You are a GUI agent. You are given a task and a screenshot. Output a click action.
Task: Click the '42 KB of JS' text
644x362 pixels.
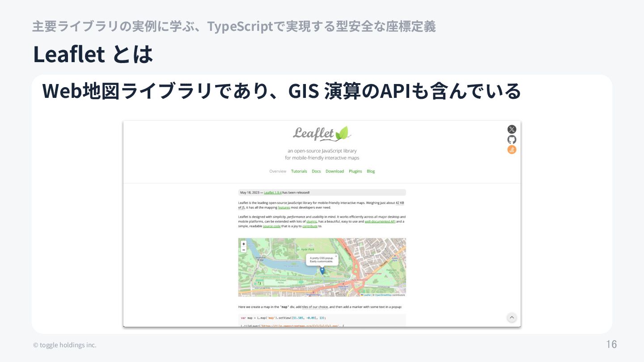pos(400,202)
